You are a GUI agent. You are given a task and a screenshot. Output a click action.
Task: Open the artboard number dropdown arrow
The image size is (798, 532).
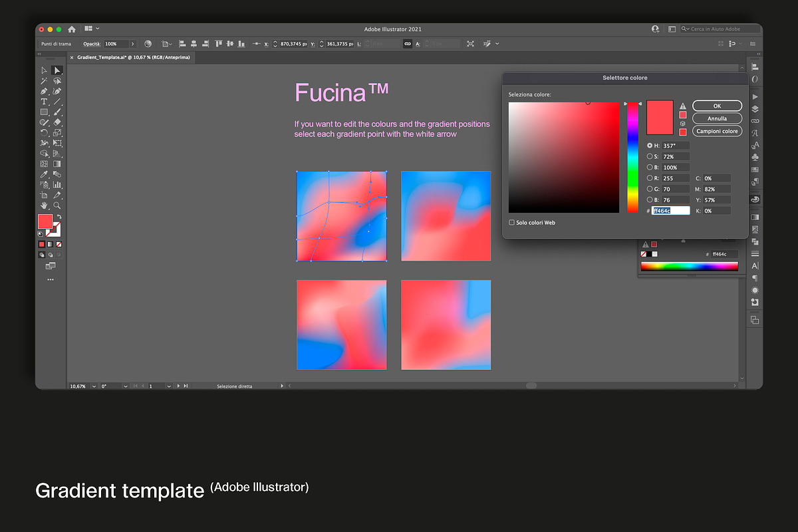[169, 386]
